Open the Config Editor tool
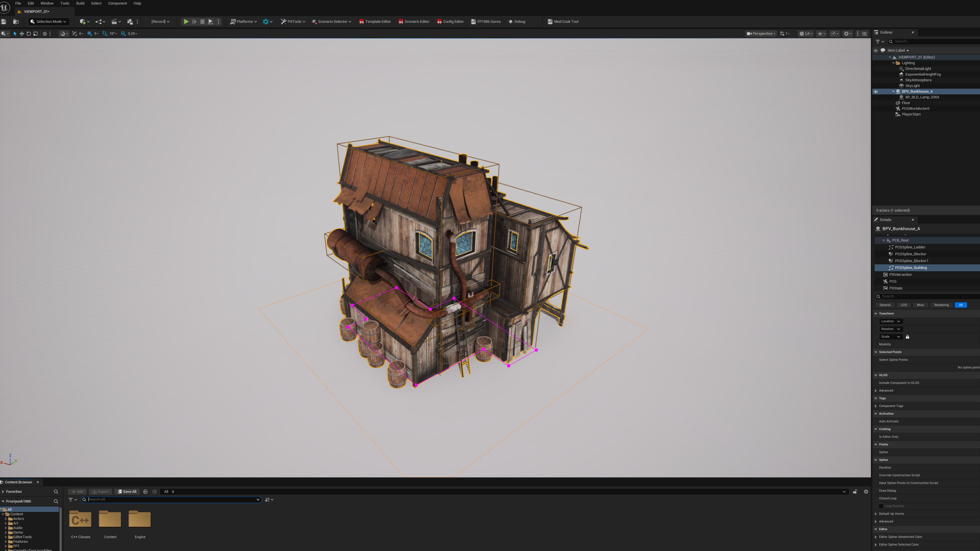Image resolution: width=980 pixels, height=551 pixels. point(450,22)
